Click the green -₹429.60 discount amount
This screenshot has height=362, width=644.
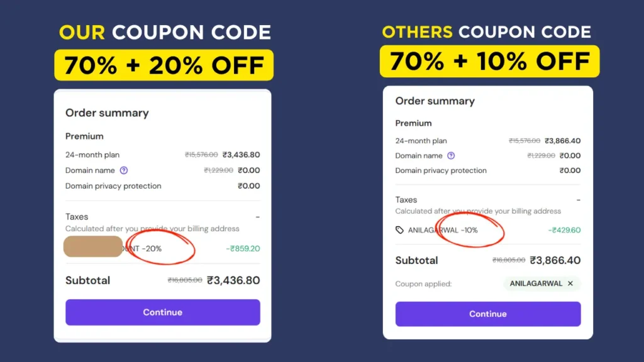564,230
